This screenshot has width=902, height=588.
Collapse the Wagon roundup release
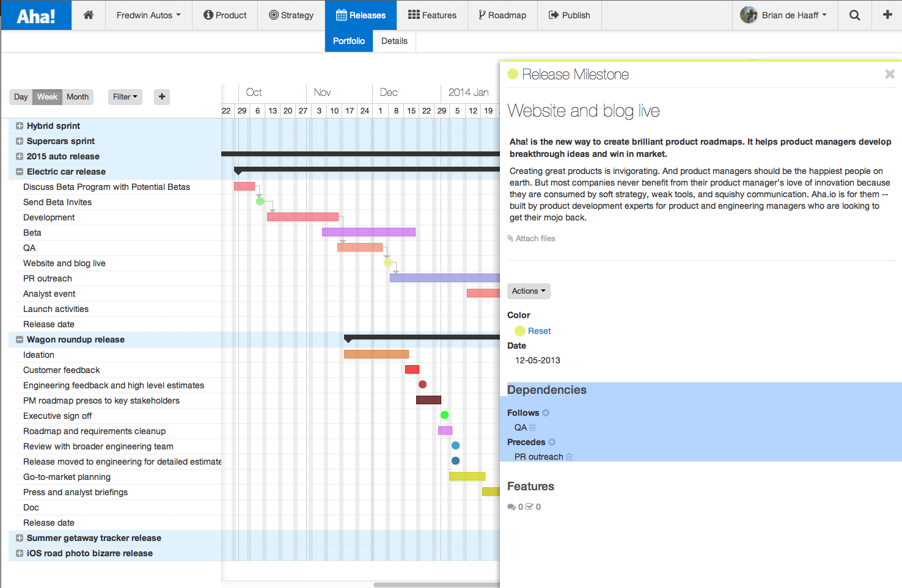20,339
